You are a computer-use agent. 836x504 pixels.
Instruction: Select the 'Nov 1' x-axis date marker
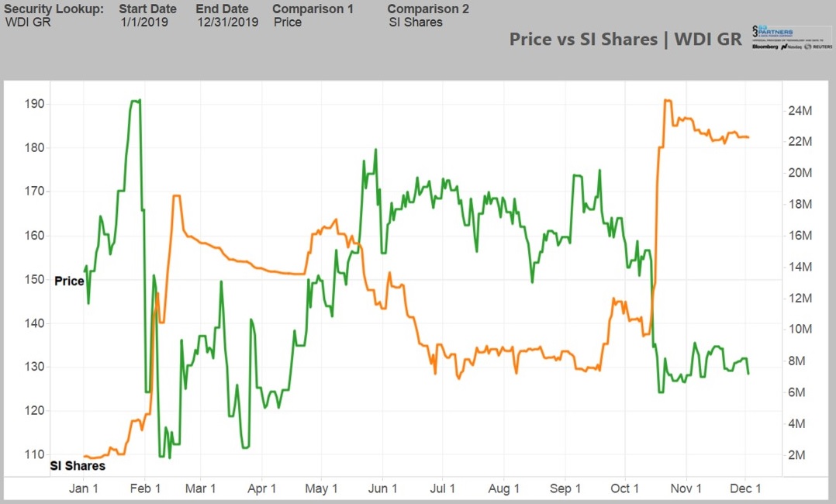686,488
